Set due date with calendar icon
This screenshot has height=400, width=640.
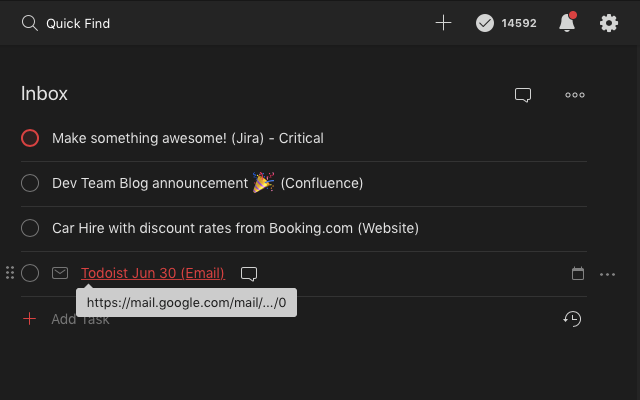pos(577,273)
